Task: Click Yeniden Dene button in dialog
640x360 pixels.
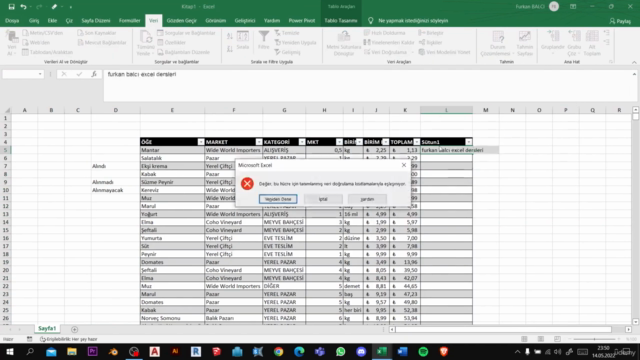Action: (x=278, y=199)
